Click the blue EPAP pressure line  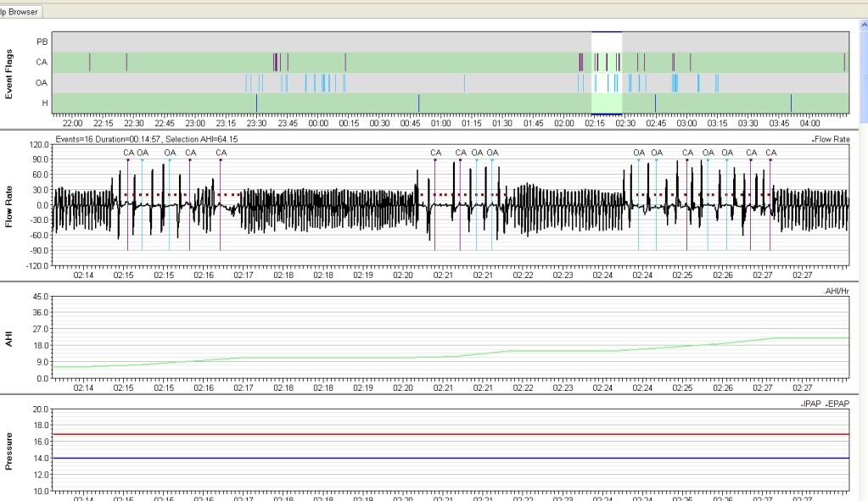tap(451, 458)
